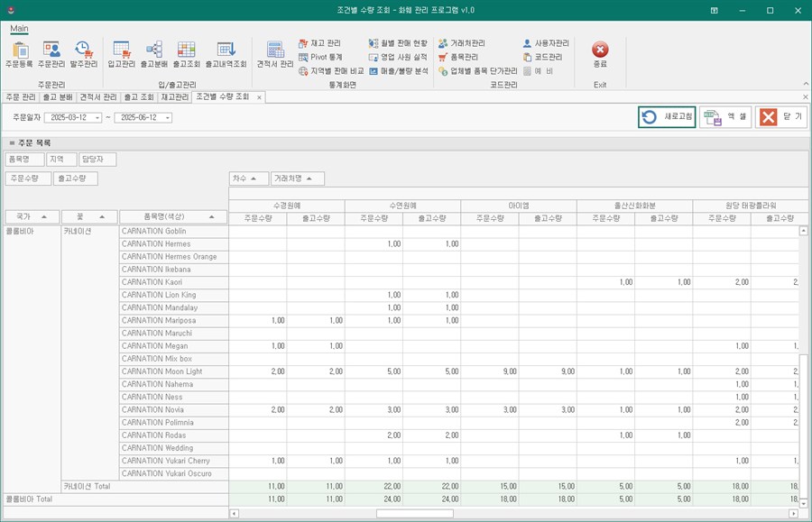Collapse the ribbon with the chevron

[x=806, y=84]
